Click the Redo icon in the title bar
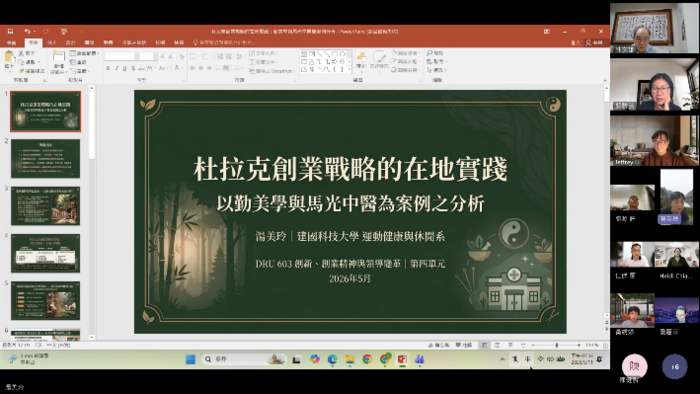Screen dimensions: 700x394 point(46,31)
